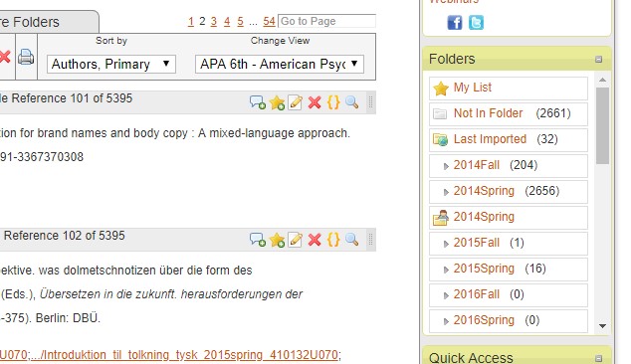
Task: Edit Reference 102 with pencil icon
Action: 296,240
